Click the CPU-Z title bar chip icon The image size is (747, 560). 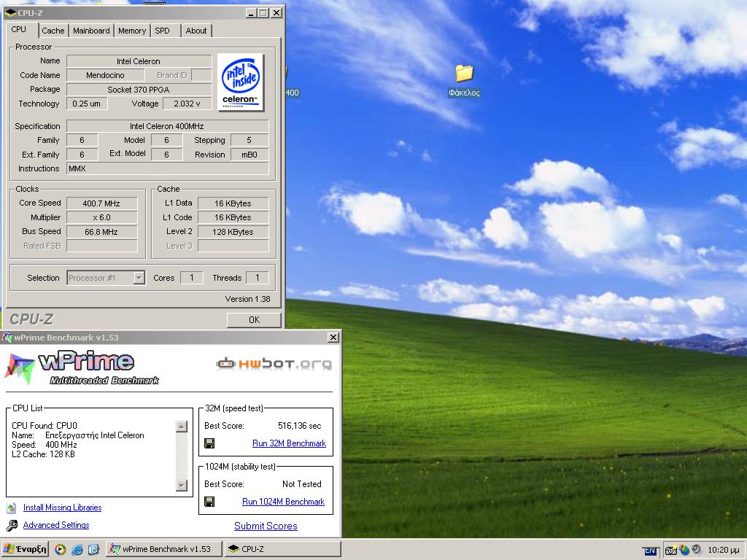(x=10, y=13)
